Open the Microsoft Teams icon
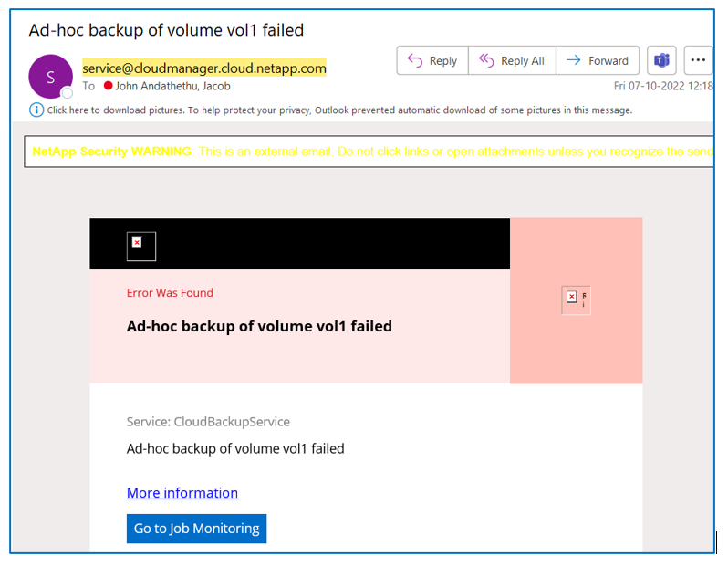This screenshot has width=728, height=567. [x=661, y=61]
